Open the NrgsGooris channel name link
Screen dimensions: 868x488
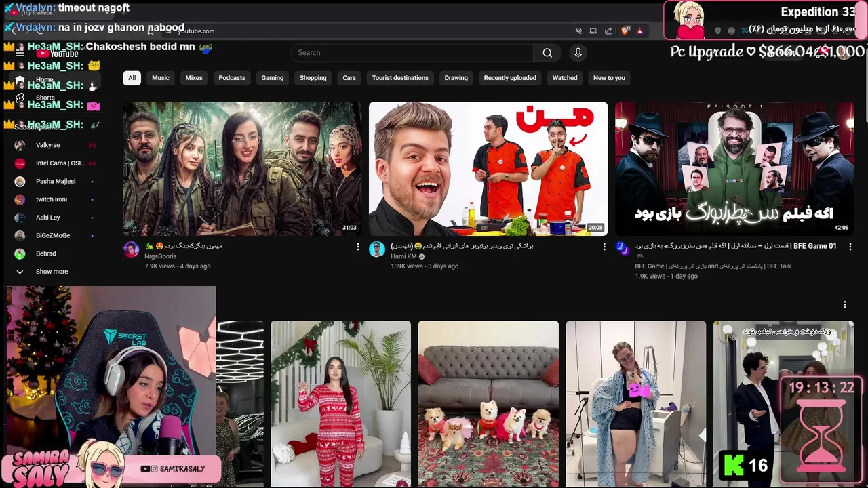point(161,256)
